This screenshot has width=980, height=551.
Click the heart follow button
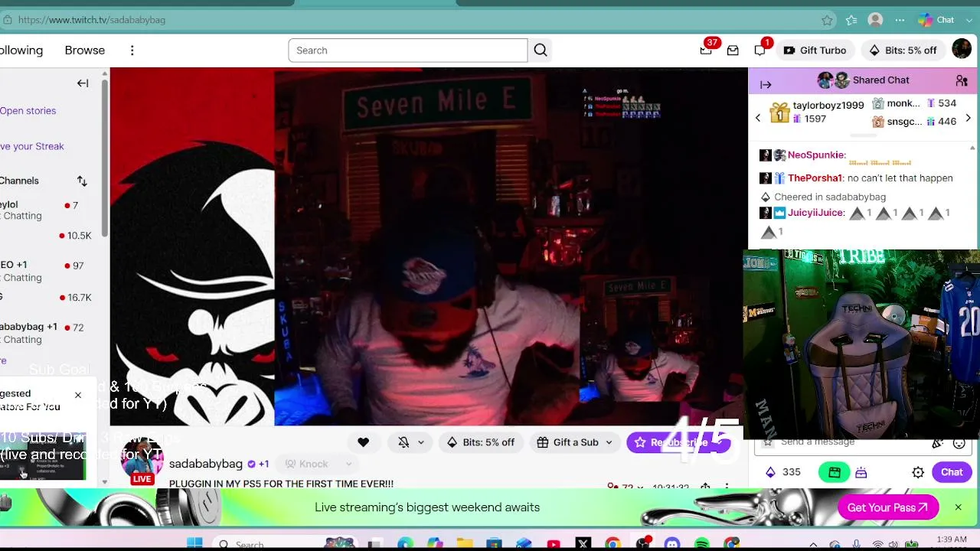pyautogui.click(x=363, y=442)
